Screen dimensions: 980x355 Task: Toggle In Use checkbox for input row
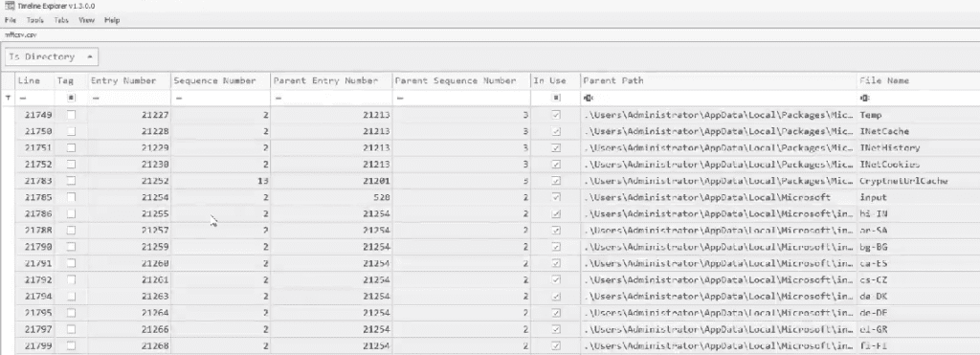pyautogui.click(x=556, y=197)
